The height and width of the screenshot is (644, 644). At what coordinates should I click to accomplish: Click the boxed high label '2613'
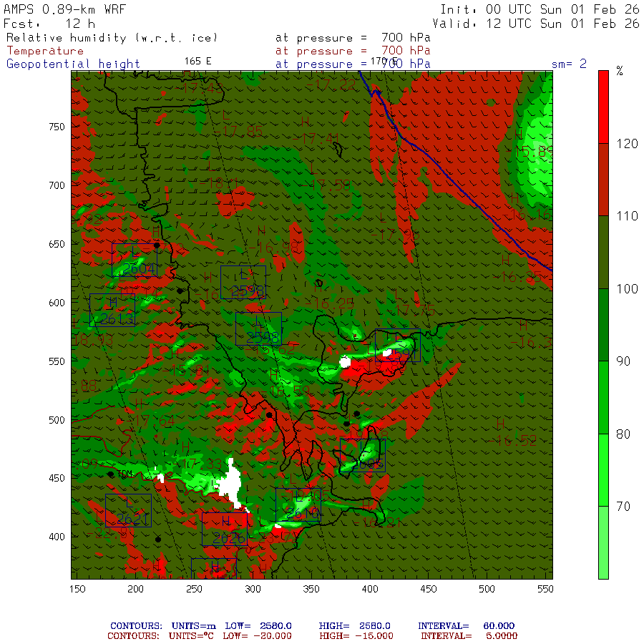[112, 311]
